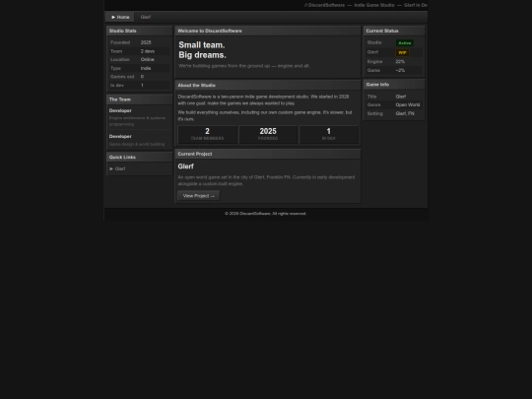Click the Founded "2025" value in Studio Stats
The width and height of the screenshot is (532, 399).
pos(146,42)
